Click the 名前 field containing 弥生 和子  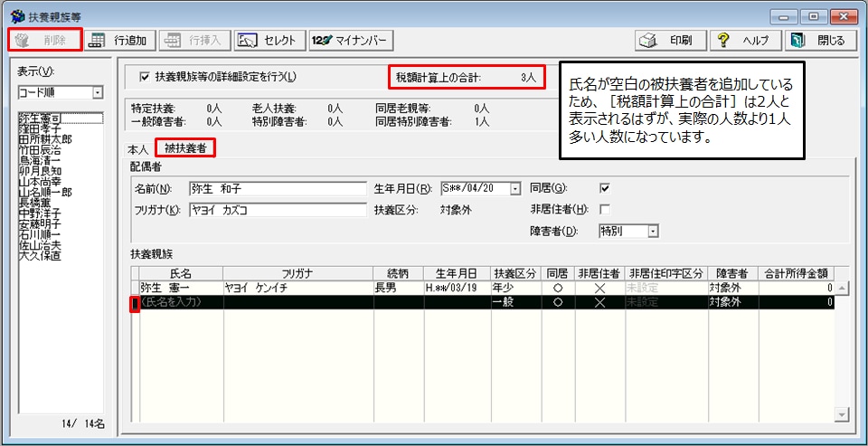click(x=277, y=189)
